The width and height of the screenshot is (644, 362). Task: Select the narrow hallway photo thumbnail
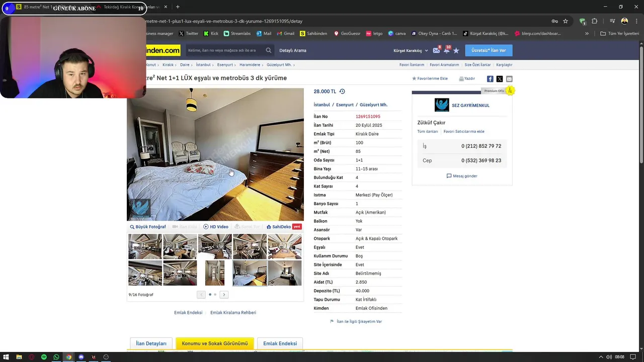point(215,273)
